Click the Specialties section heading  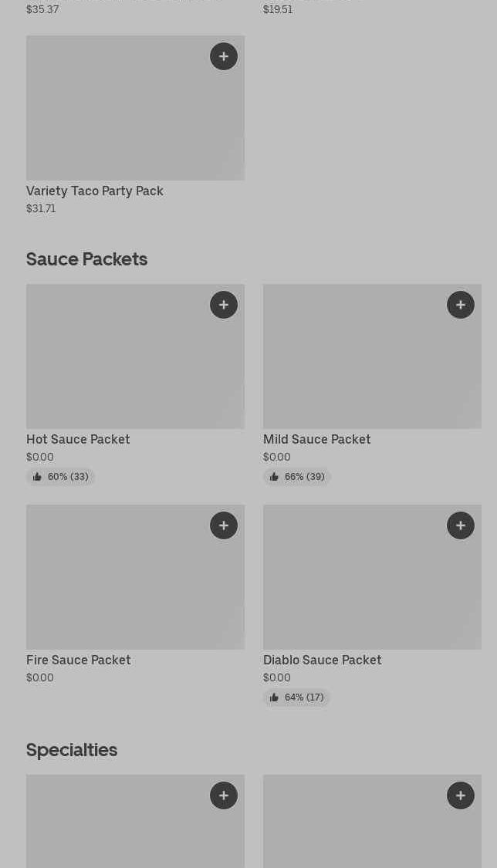[x=72, y=750]
